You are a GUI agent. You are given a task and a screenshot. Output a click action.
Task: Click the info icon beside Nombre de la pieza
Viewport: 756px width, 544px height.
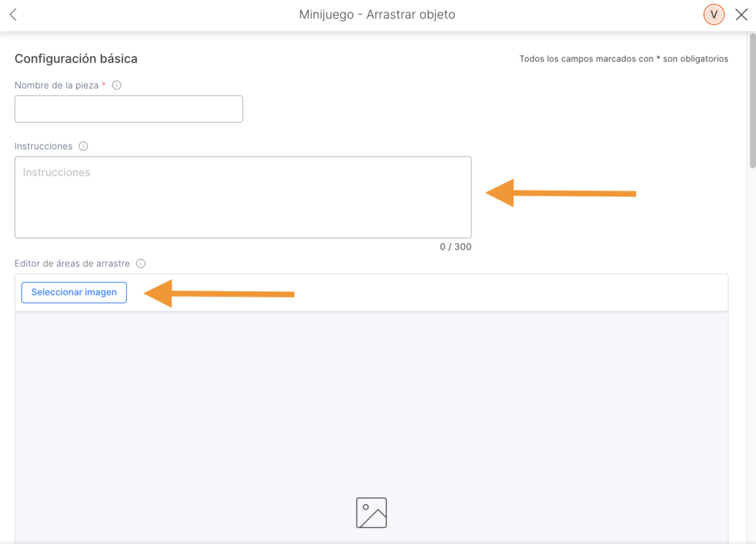[117, 85]
